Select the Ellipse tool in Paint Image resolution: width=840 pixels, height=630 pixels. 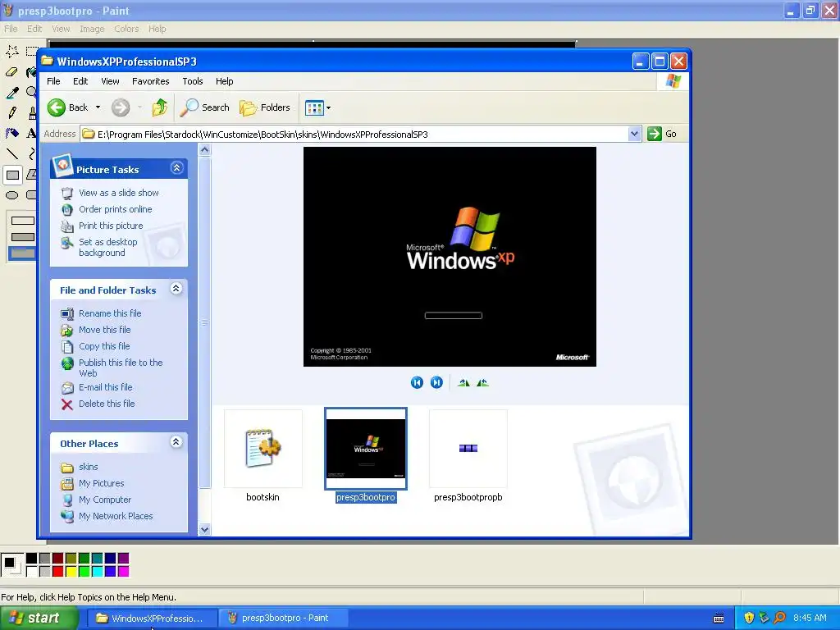(11, 195)
